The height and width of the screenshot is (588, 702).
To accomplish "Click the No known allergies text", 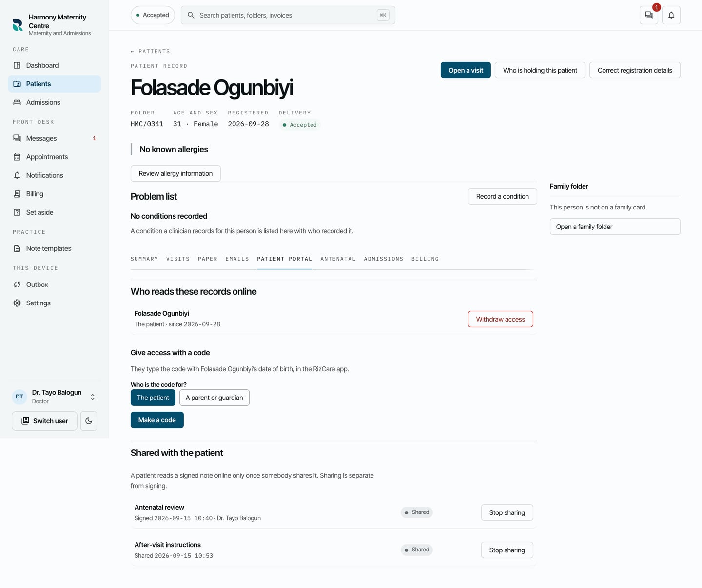I will 174,149.
